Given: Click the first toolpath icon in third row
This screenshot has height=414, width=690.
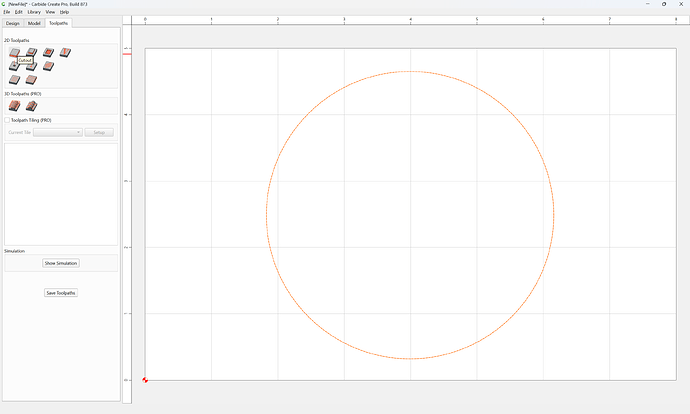Looking at the screenshot, I should [x=15, y=80].
